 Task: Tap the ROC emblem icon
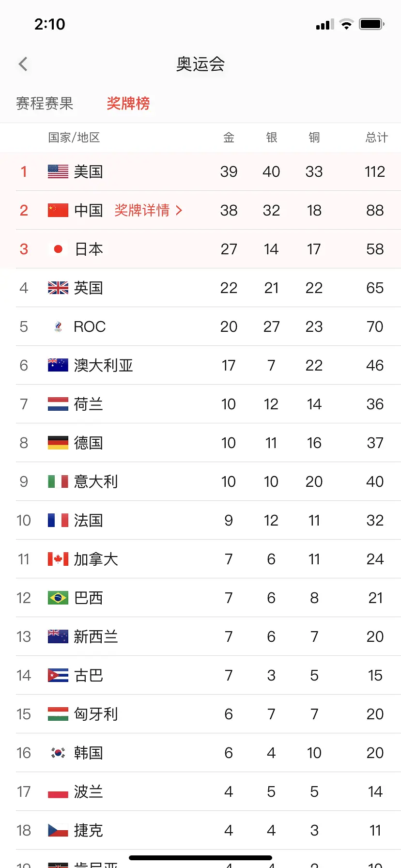tap(58, 327)
